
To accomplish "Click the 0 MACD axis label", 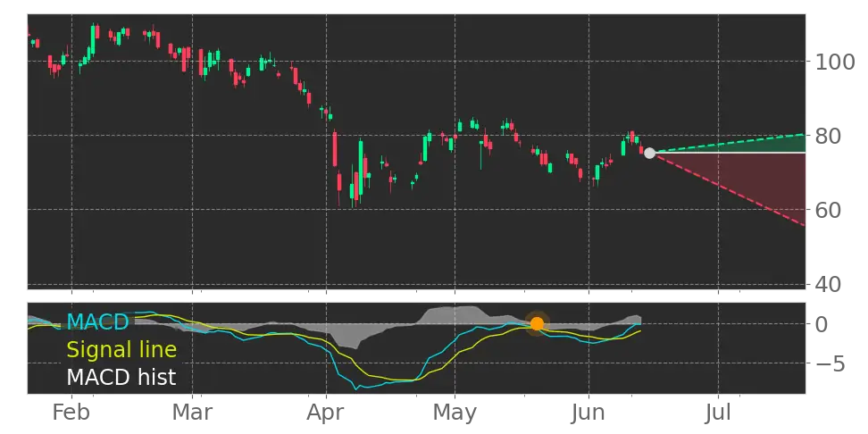I will 821,324.
